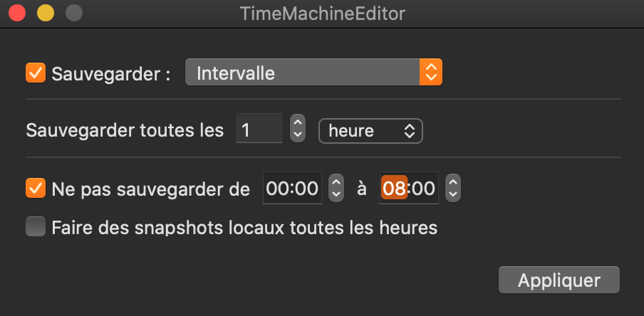The image size is (644, 316).
Task: Uncheck the Sauvegarder checkbox
Action: (36, 73)
